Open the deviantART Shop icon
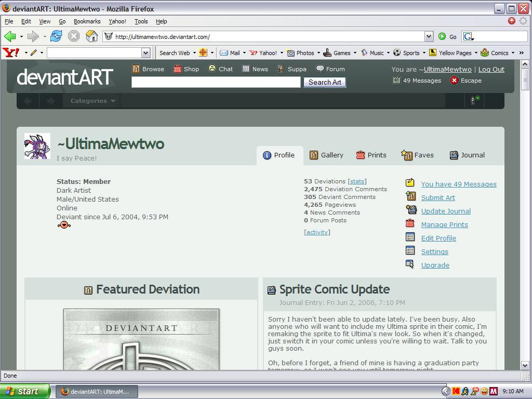Image resolution: width=532 pixels, height=399 pixels. [178, 69]
